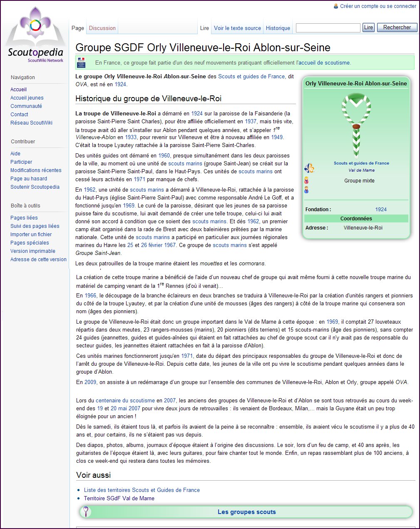Viewport: 420px width, 529px height.
Task: Open Page au hasard link
Action: tap(29, 178)
